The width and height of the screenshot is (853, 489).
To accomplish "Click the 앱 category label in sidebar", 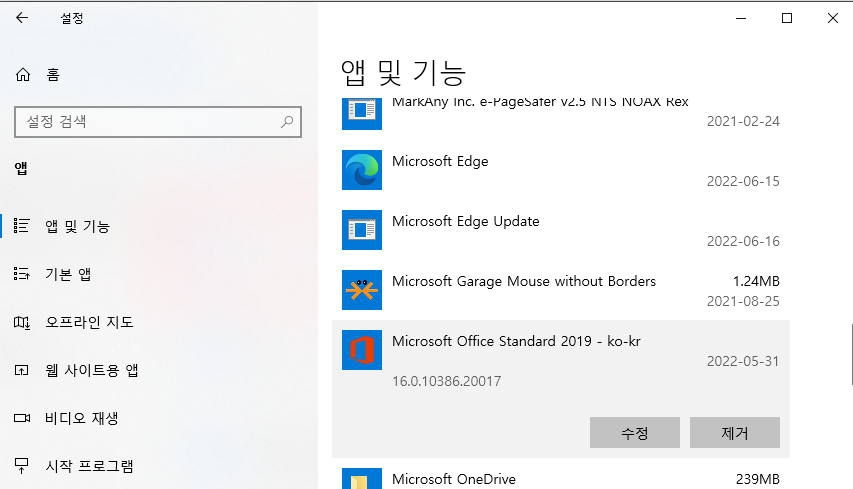I will [x=21, y=169].
